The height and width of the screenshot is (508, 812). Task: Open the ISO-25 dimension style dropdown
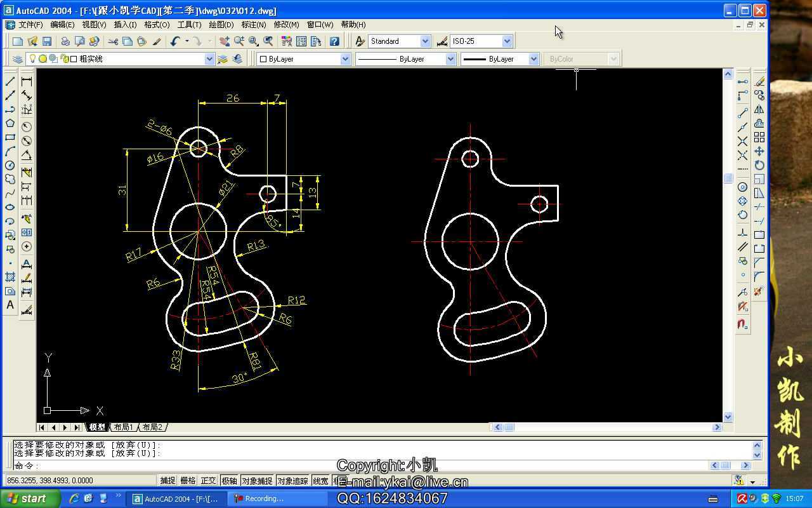(x=507, y=41)
